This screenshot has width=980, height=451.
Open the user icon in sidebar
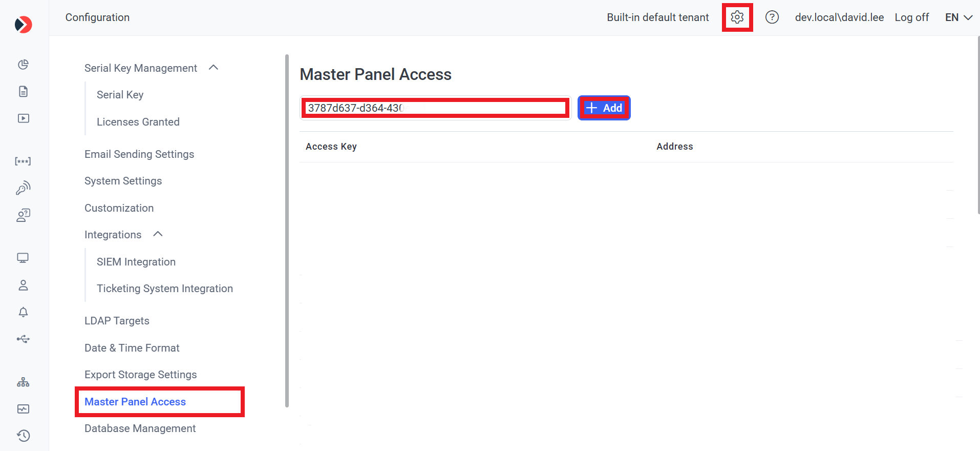click(23, 285)
